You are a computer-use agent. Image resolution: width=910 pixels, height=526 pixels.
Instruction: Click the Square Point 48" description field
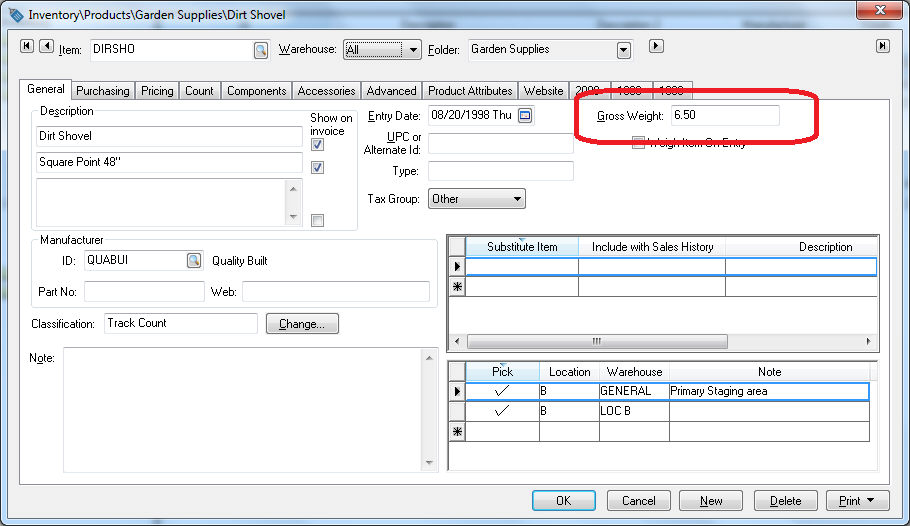[x=169, y=163]
